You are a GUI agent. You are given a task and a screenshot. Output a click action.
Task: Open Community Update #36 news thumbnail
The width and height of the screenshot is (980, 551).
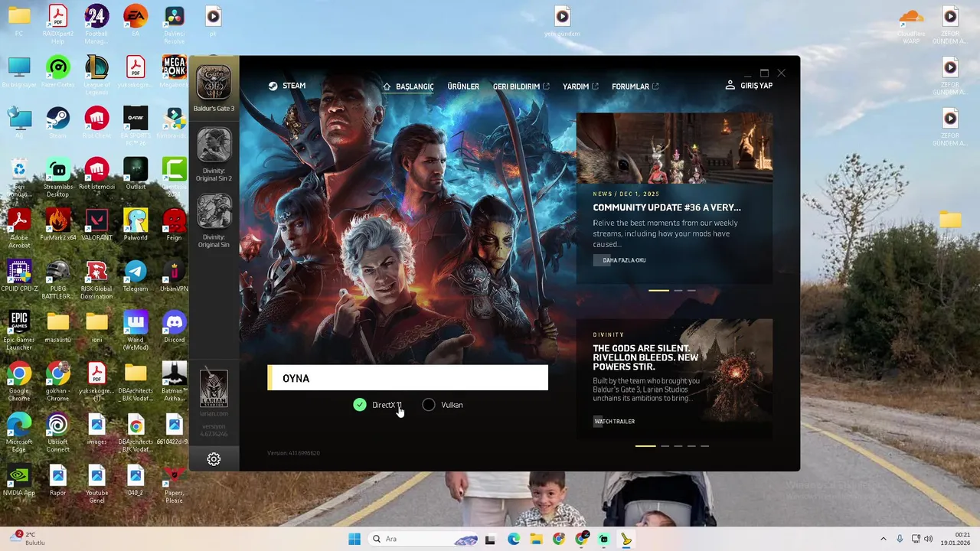(675, 148)
